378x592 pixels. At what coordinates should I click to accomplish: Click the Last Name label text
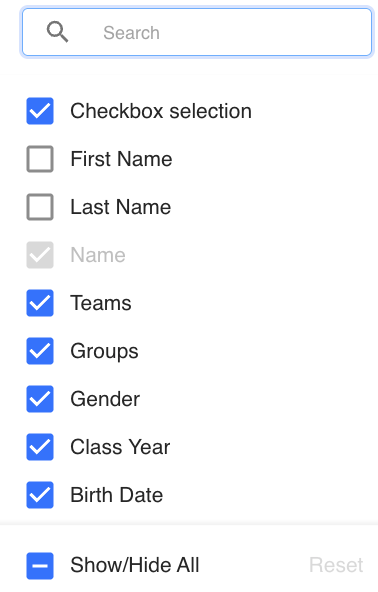120,207
